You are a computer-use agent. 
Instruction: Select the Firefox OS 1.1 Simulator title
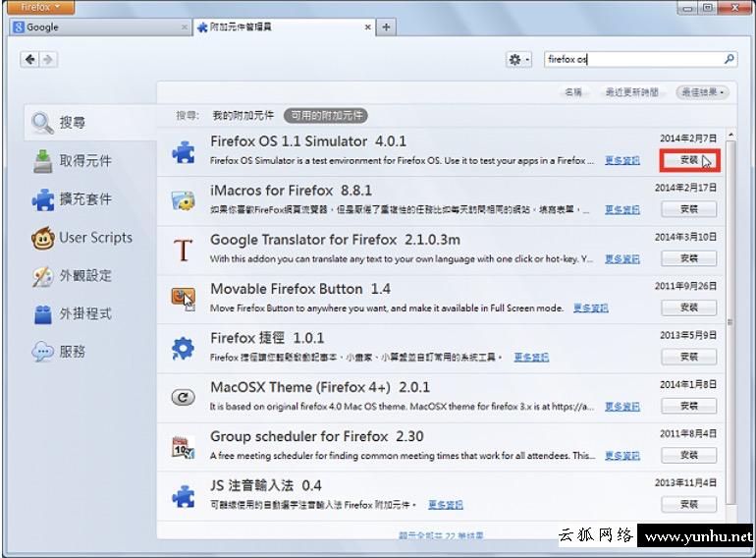click(308, 141)
